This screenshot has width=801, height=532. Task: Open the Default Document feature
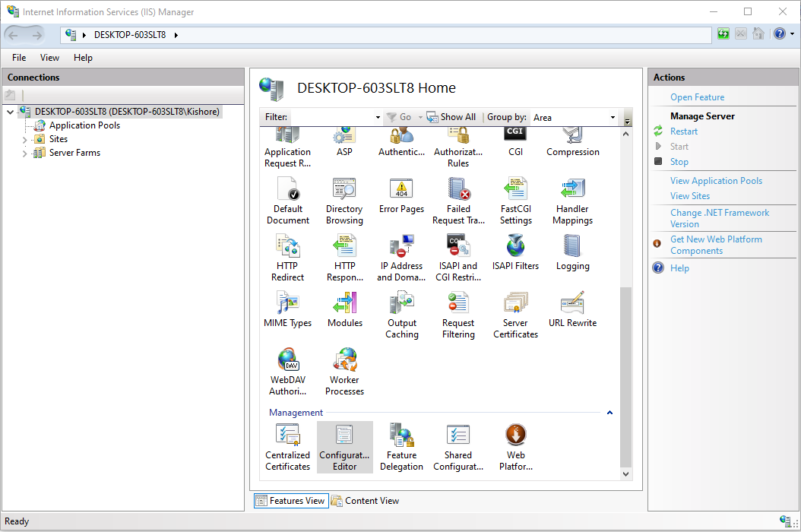coord(287,201)
